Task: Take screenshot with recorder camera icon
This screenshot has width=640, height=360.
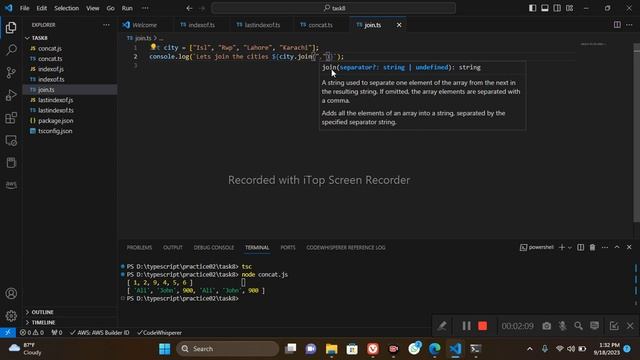Action: click(x=547, y=326)
